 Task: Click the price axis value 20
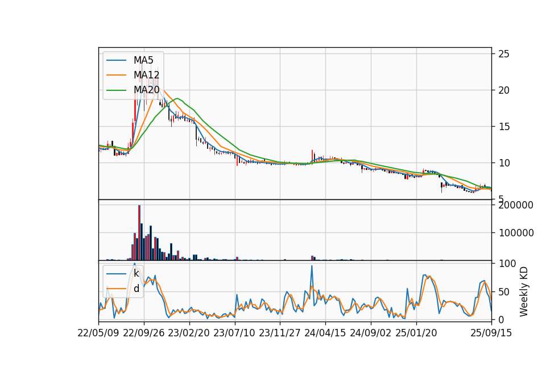tap(504, 90)
